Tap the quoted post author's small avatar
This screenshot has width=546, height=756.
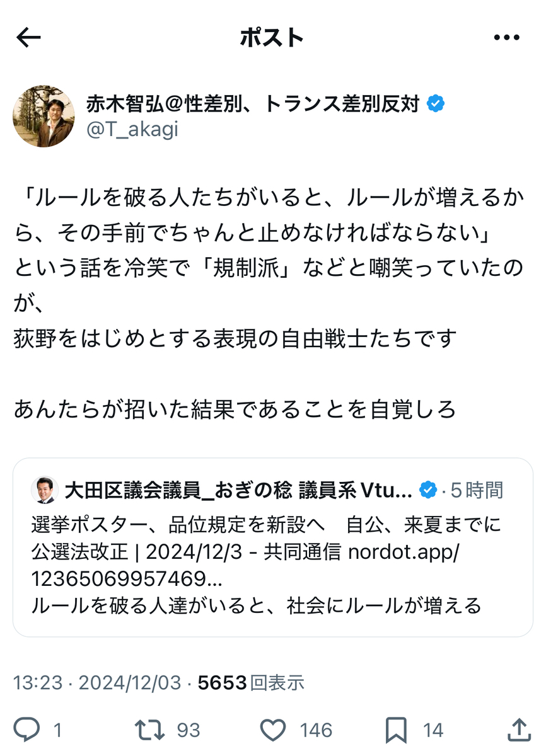45,490
